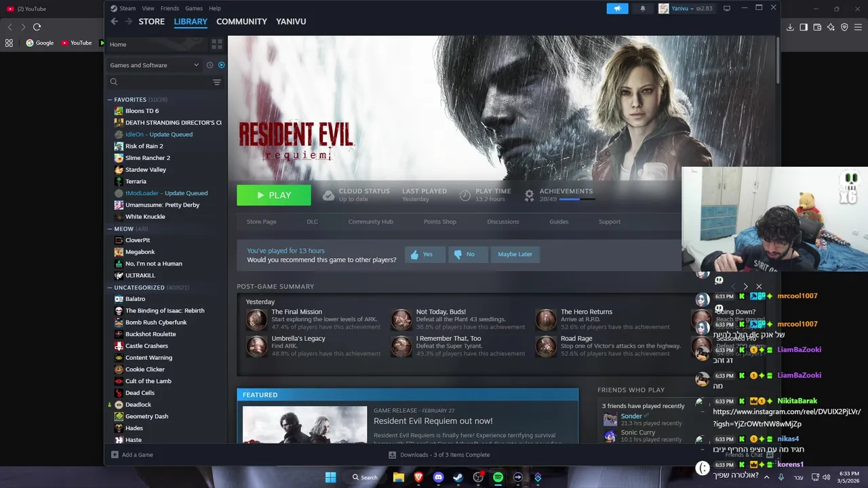Collapse the FAVORITES category
Viewport: 868px width, 488px height.
pos(110,100)
